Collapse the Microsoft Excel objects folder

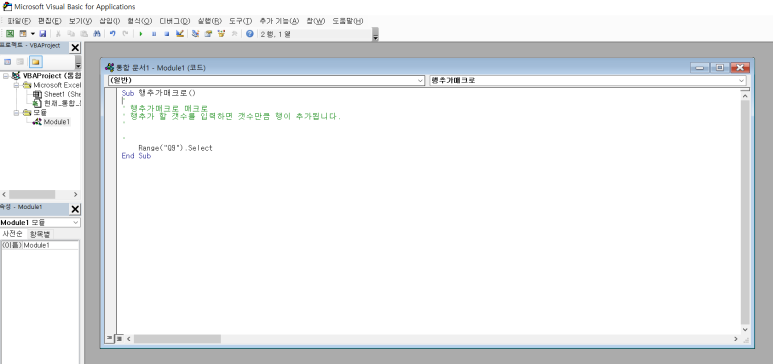16,85
